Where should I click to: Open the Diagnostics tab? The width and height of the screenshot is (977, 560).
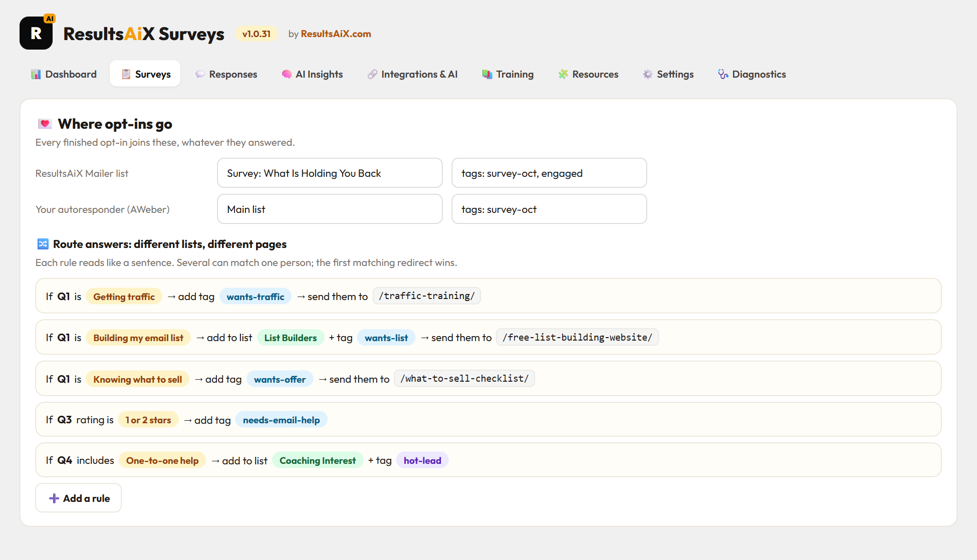coord(753,74)
